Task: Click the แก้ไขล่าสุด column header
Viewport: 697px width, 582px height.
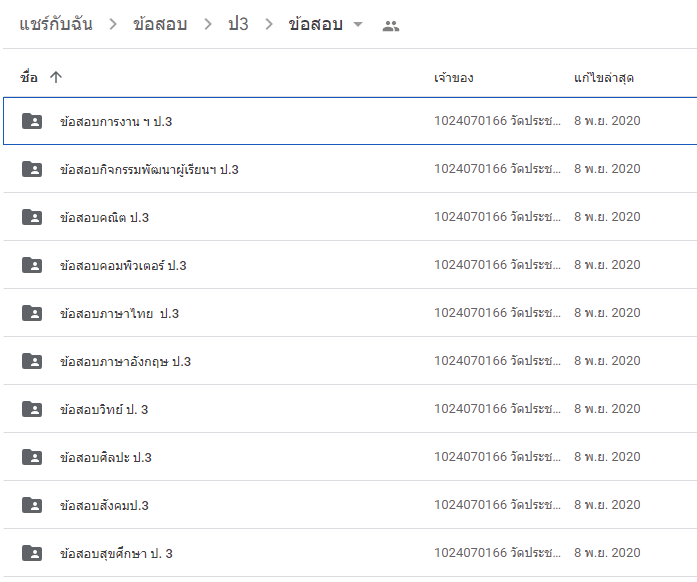Action: click(604, 78)
